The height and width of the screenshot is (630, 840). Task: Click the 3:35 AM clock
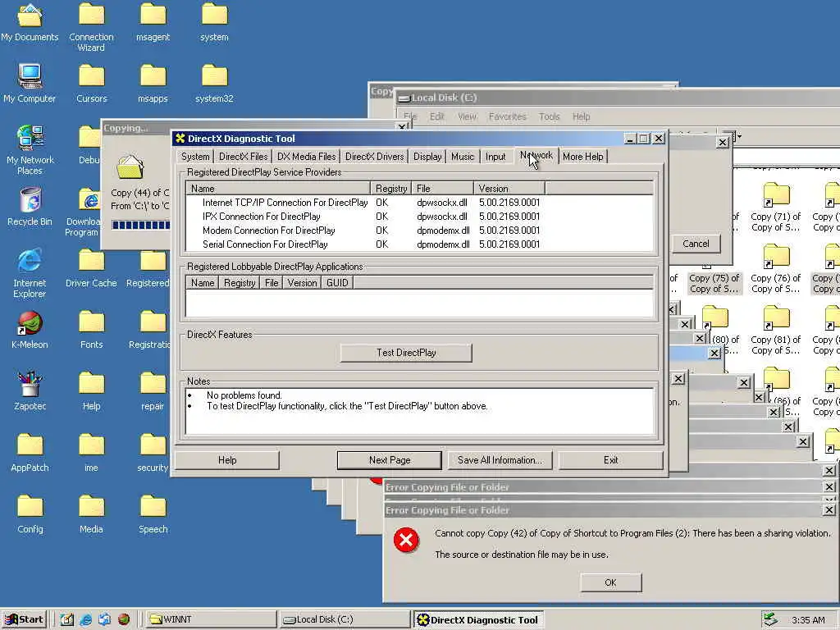coord(808,620)
